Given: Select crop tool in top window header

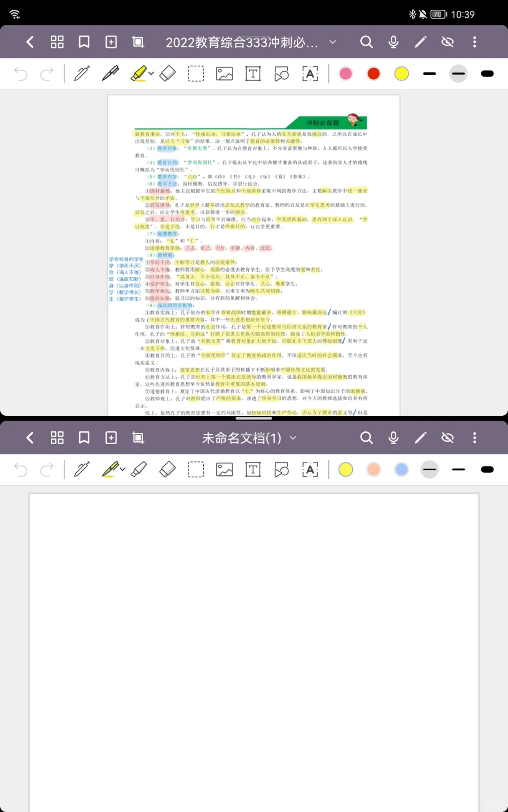Looking at the screenshot, I should [138, 42].
